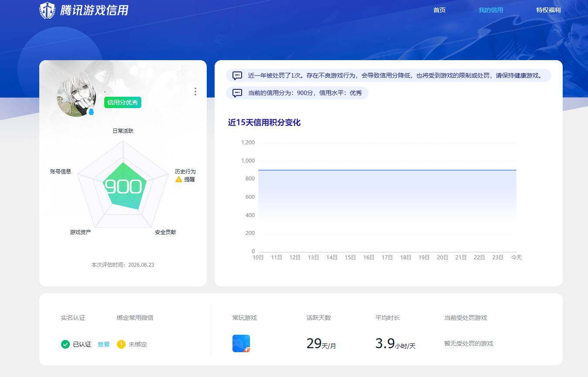Image resolution: width=588 pixels, height=377 pixels.
Task: Click the 1,200 y-axis value
Action: coord(248,143)
